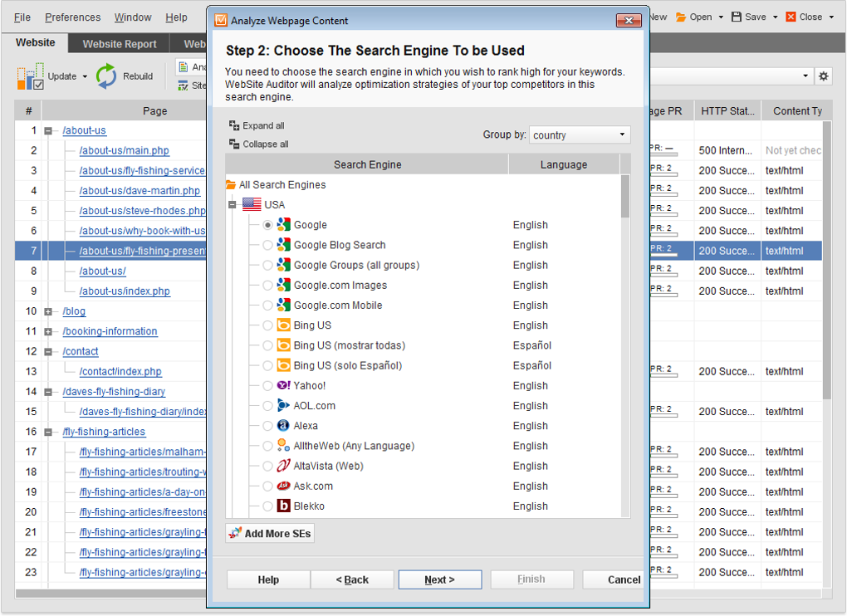Viewport: 847px width, 616px height.
Task: Collapse the /about-us tree node
Action: (48, 130)
